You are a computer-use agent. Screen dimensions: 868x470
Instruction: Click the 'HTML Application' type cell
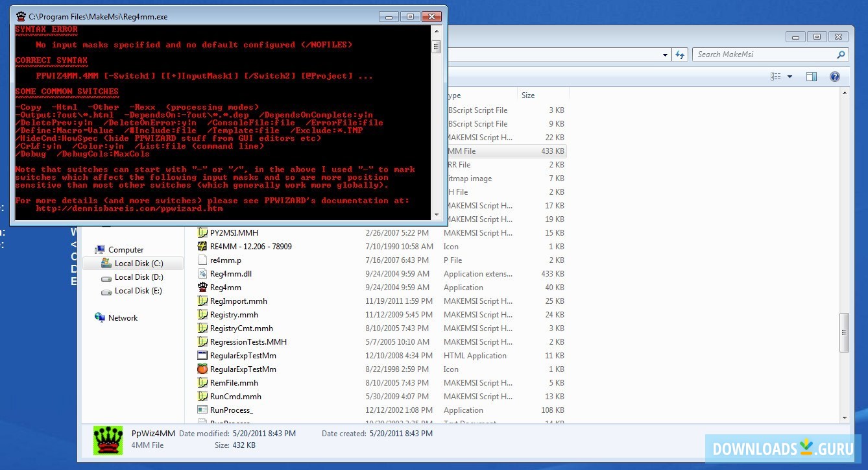pos(475,356)
